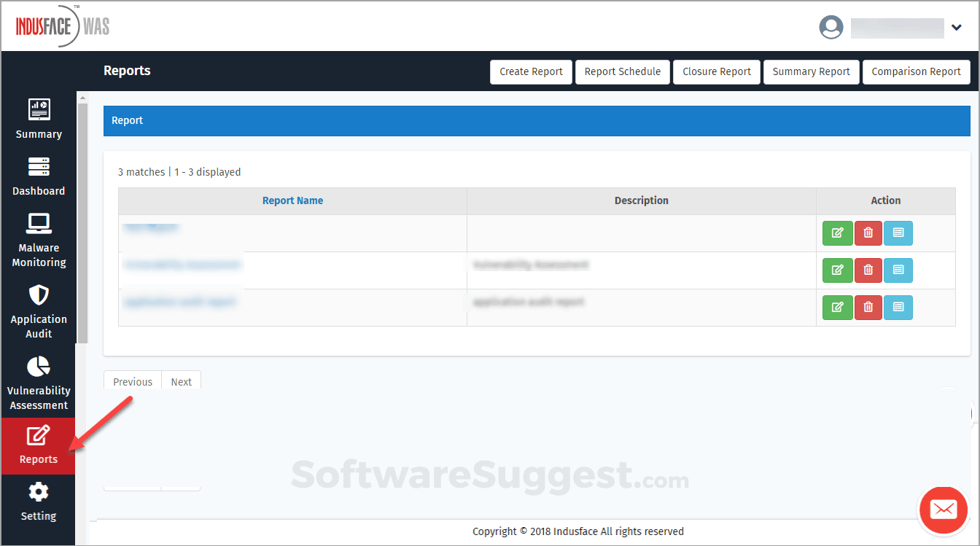Click the Indusface WAS logo
The width and height of the screenshot is (980, 546).
(x=63, y=28)
